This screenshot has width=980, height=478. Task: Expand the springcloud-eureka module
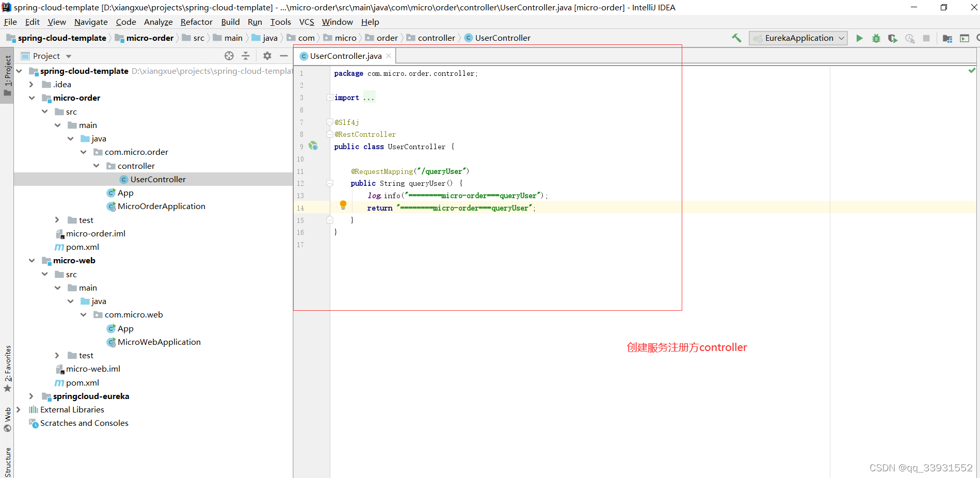coord(31,396)
